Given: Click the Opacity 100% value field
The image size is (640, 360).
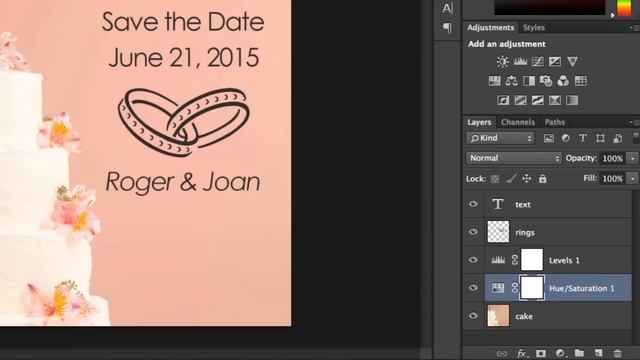Looking at the screenshot, I should pyautogui.click(x=613, y=158).
